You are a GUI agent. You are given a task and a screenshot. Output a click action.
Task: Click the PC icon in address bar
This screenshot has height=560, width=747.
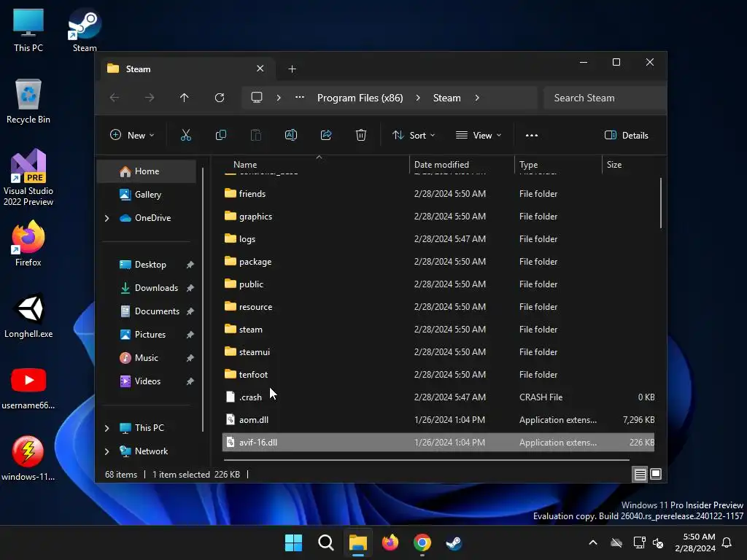tap(257, 98)
